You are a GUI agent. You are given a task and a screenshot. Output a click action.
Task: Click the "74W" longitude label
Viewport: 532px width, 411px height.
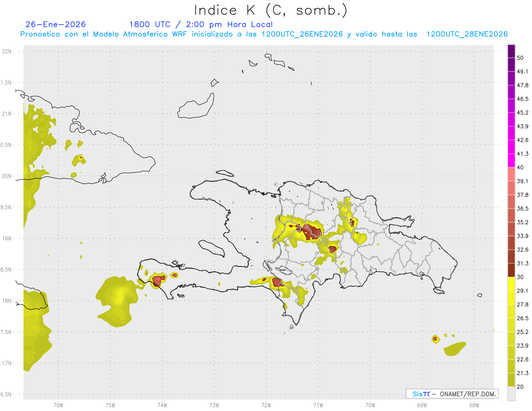coord(162,405)
